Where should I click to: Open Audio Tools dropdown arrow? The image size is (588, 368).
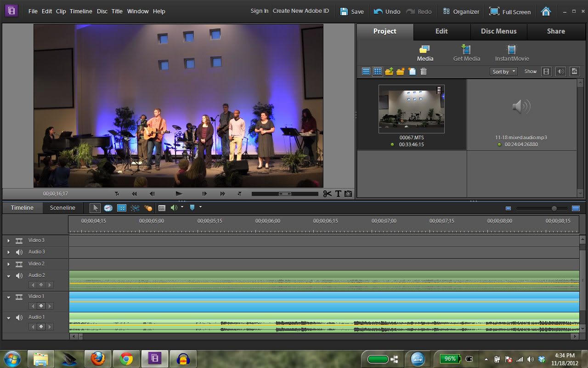182,207
